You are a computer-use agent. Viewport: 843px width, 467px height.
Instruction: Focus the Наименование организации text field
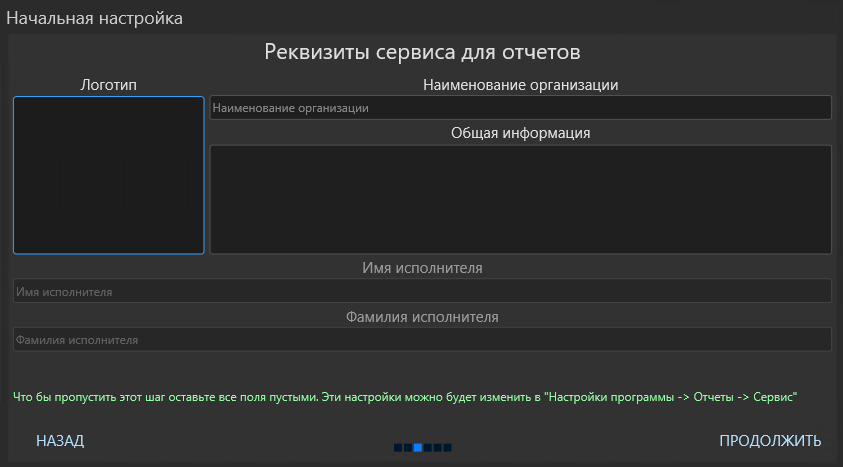tap(520, 107)
